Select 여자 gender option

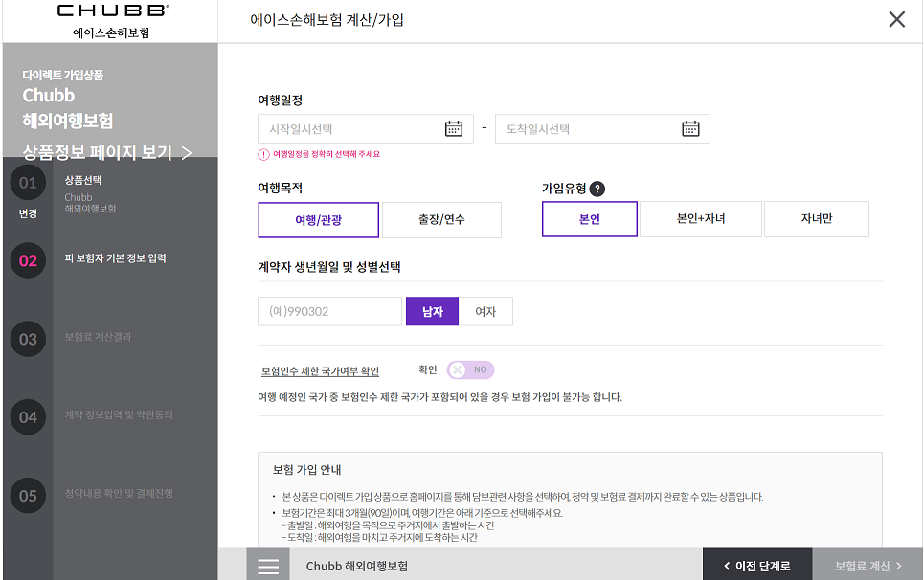[x=485, y=311]
